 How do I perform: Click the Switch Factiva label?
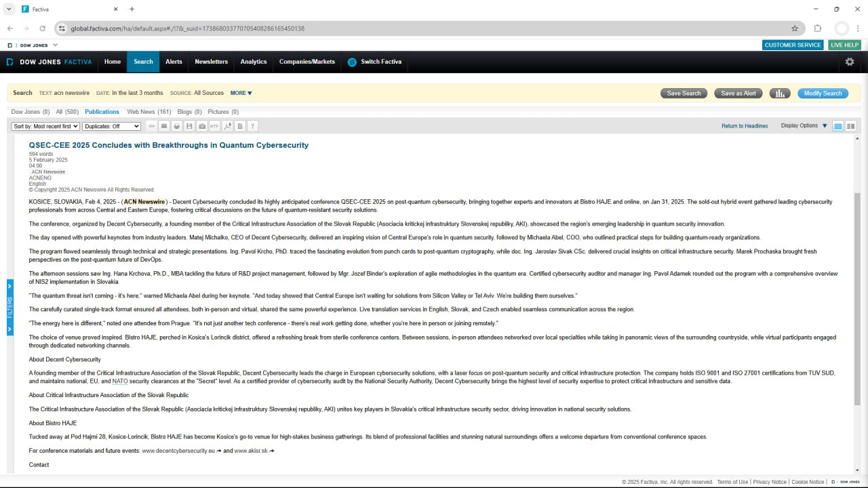[381, 62]
